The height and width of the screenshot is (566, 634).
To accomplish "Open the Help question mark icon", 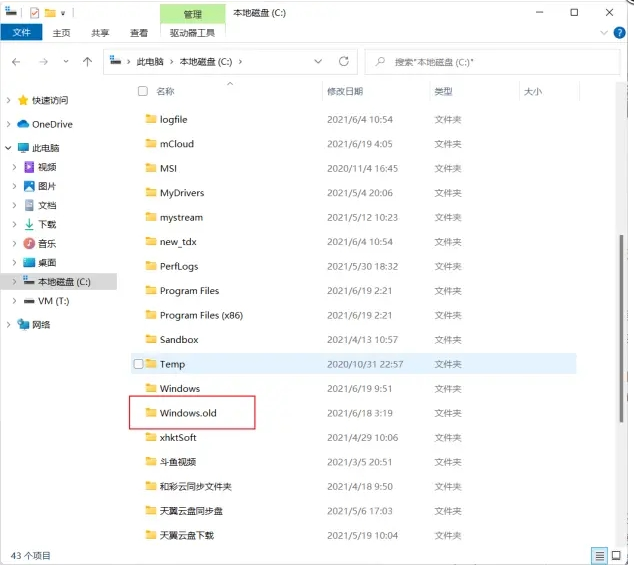I will 619,33.
